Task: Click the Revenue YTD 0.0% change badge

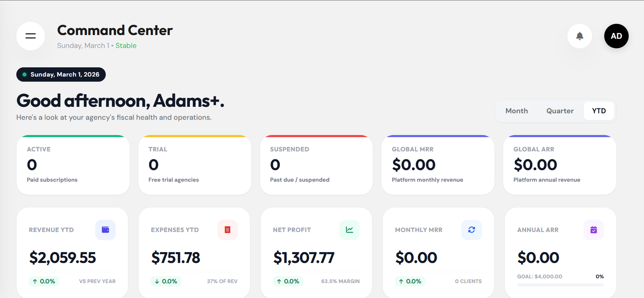Action: click(x=44, y=281)
